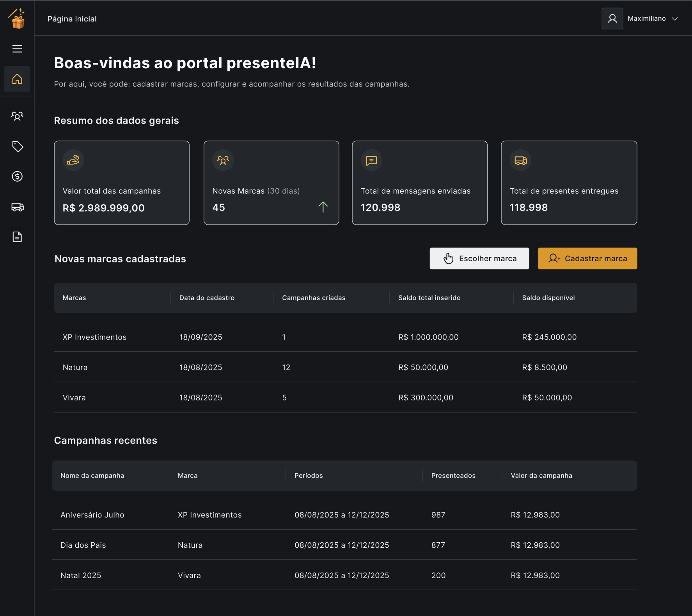
Task: Click the hand-coin icon in campaign value card
Action: [73, 160]
